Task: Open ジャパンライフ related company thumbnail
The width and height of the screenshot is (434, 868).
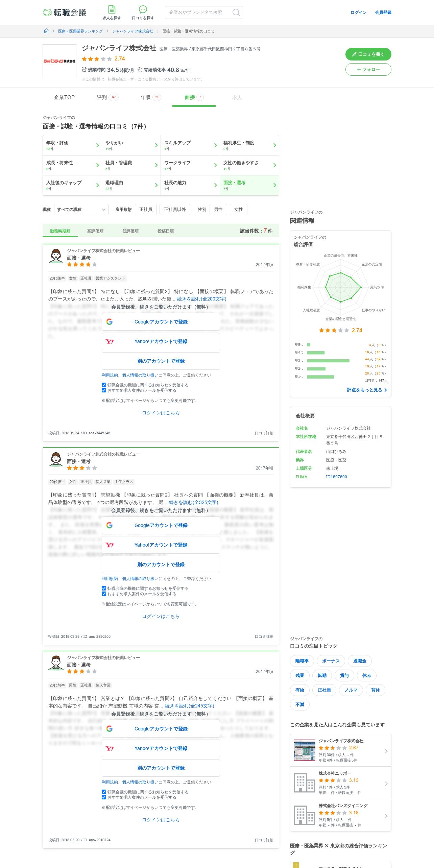Action: coord(304,750)
